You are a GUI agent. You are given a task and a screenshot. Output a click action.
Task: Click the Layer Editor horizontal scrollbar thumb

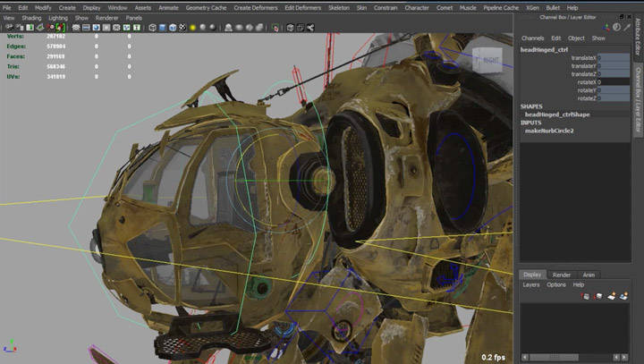pos(554,358)
